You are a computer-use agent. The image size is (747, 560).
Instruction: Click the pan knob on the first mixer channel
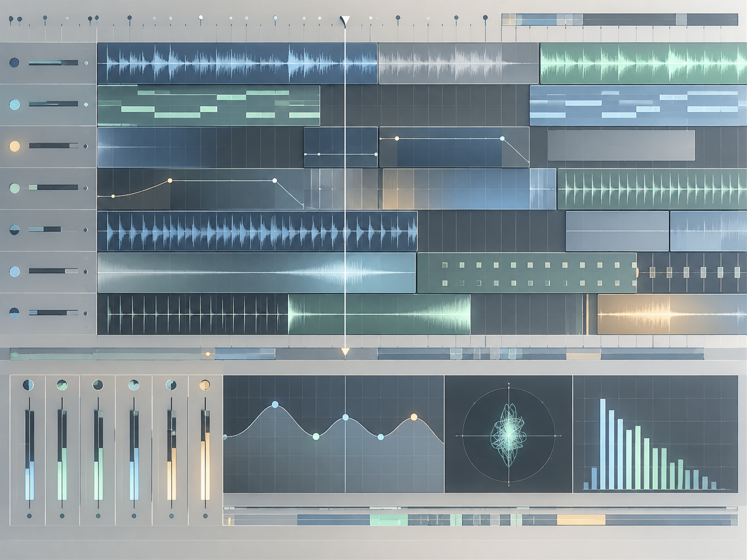(28, 385)
